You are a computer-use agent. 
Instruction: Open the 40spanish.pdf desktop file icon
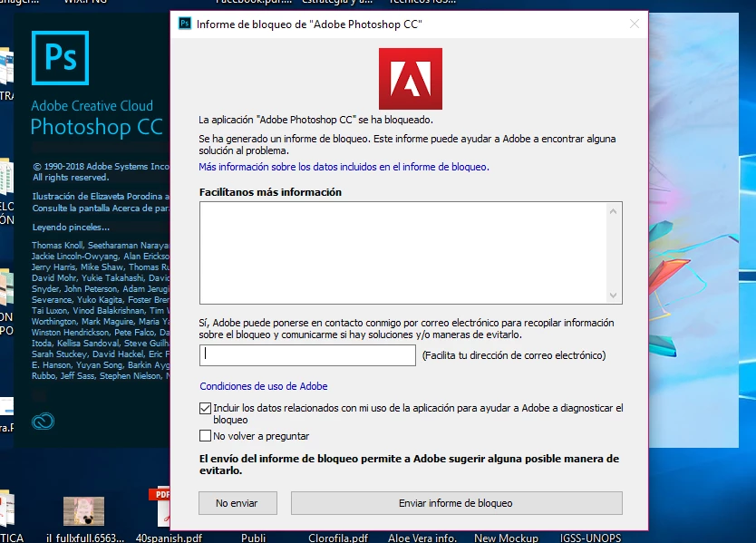[x=161, y=507]
